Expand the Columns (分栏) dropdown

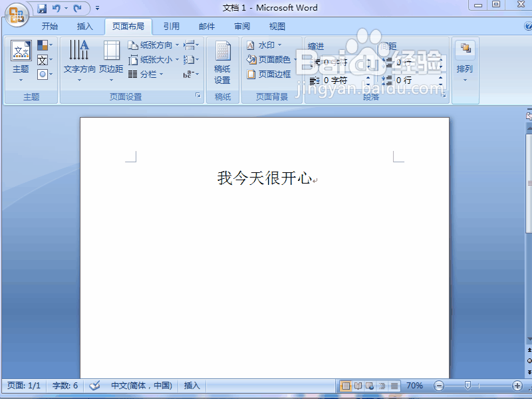(150, 73)
